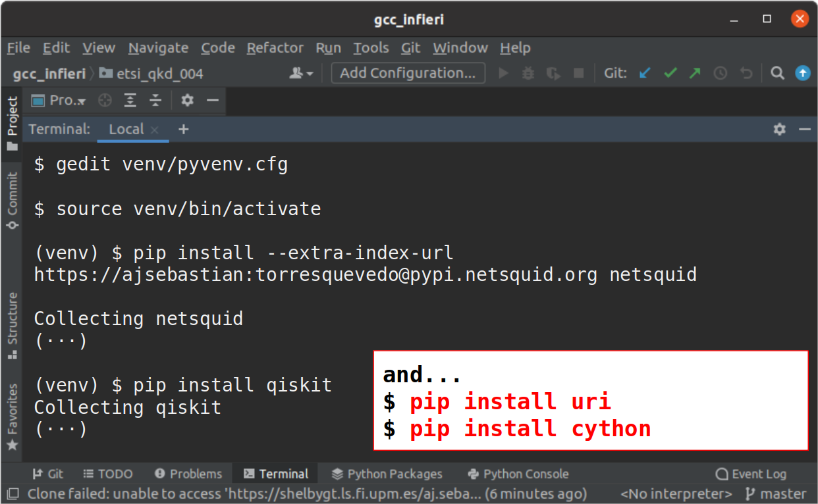Toggle the Favorites tool window sidebar
Screen dimensions: 818x504
(x=12, y=417)
